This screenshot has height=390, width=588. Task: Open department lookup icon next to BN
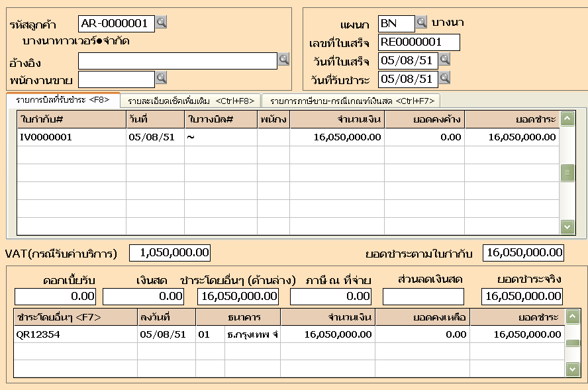pos(422,23)
